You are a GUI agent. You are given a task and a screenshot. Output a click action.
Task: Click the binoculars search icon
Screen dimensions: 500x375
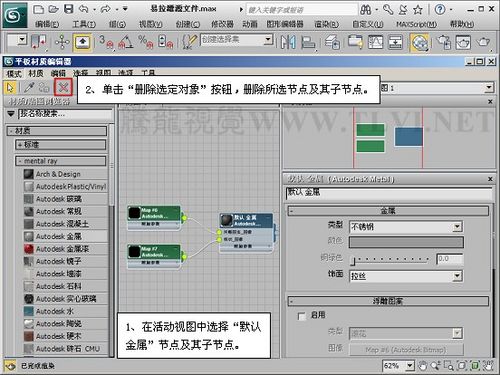365,10
